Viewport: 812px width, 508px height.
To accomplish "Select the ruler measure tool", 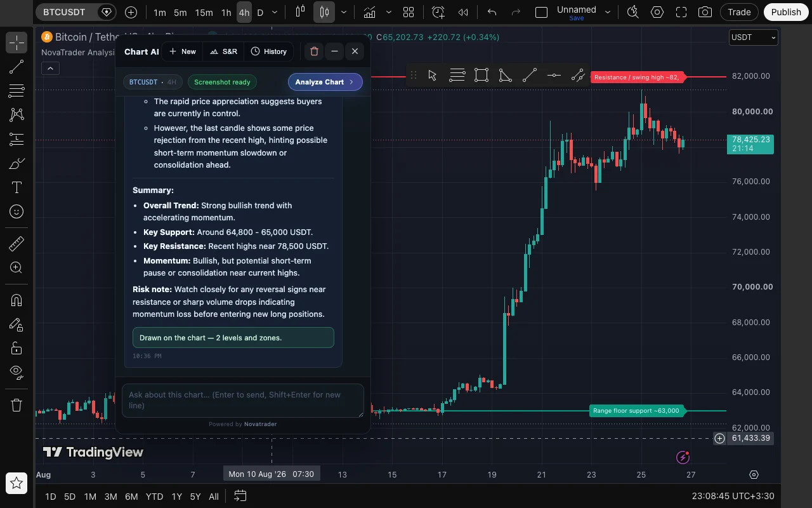I will tap(16, 243).
